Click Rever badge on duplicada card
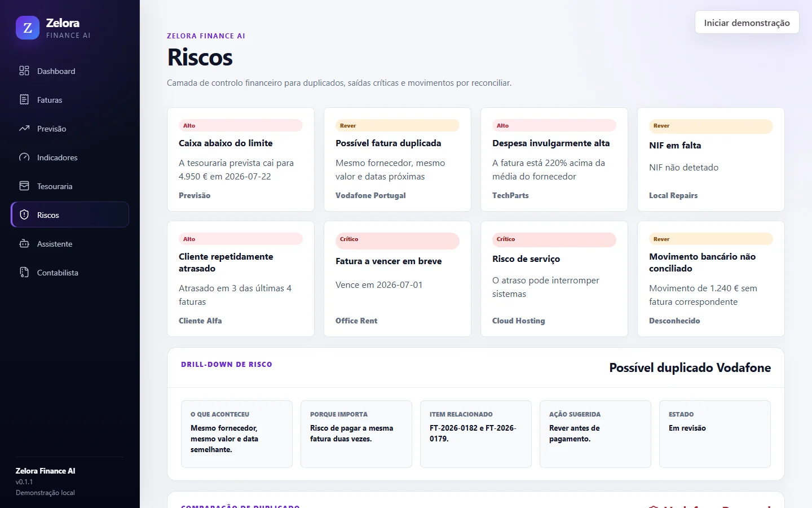 point(398,125)
